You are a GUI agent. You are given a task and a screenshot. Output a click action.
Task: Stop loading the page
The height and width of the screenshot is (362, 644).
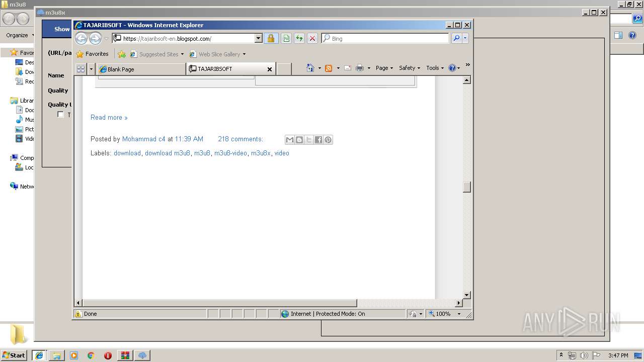pos(312,38)
